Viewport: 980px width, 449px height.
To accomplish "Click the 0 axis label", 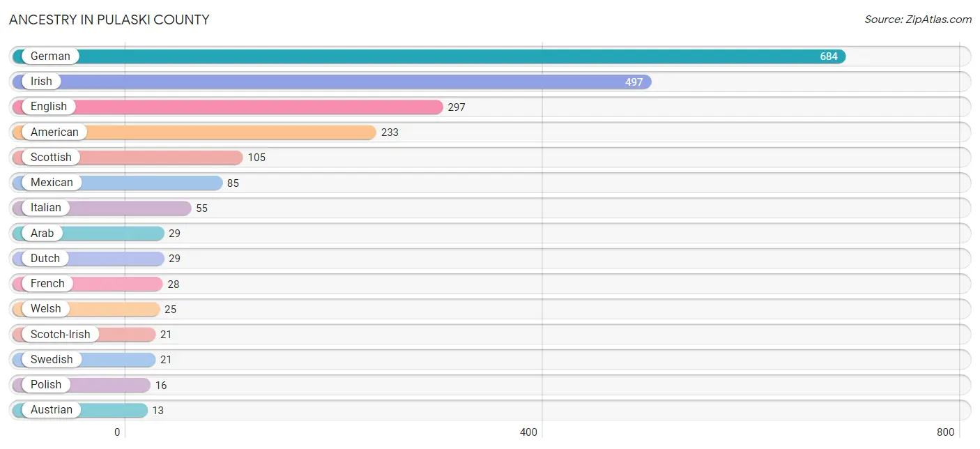I will 117,432.
